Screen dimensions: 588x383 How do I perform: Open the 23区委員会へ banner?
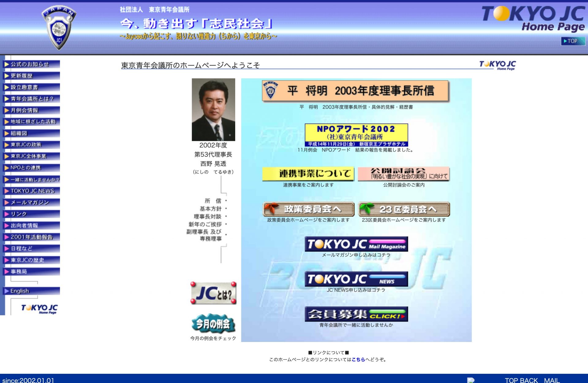click(404, 209)
